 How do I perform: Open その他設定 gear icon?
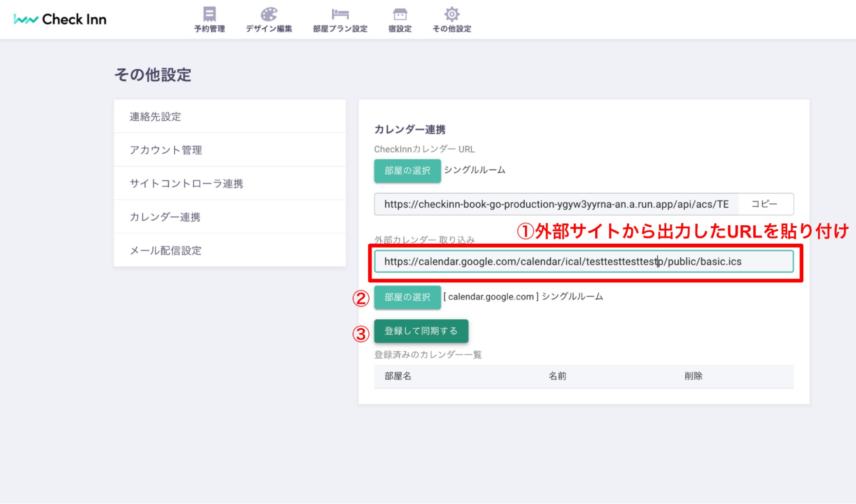tap(452, 15)
